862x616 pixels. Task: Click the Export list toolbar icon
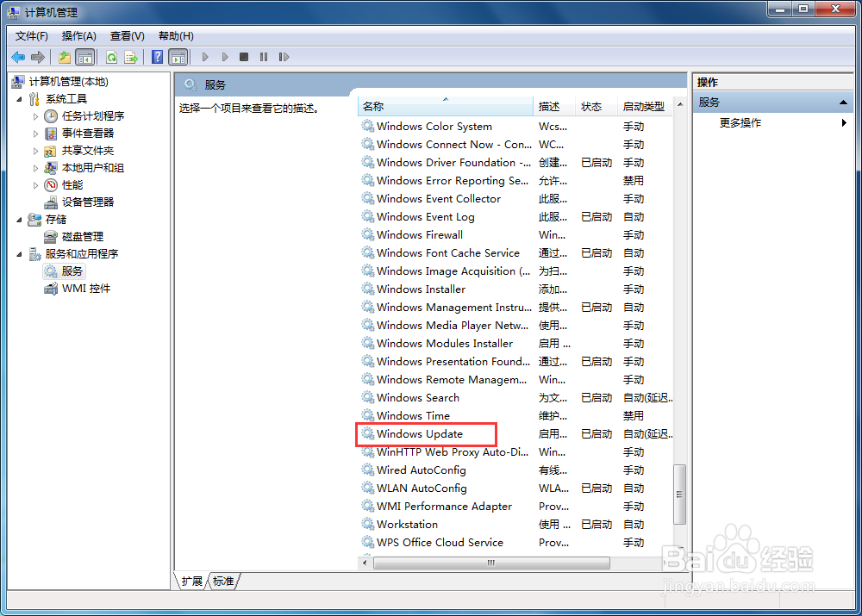pyautogui.click(x=131, y=57)
